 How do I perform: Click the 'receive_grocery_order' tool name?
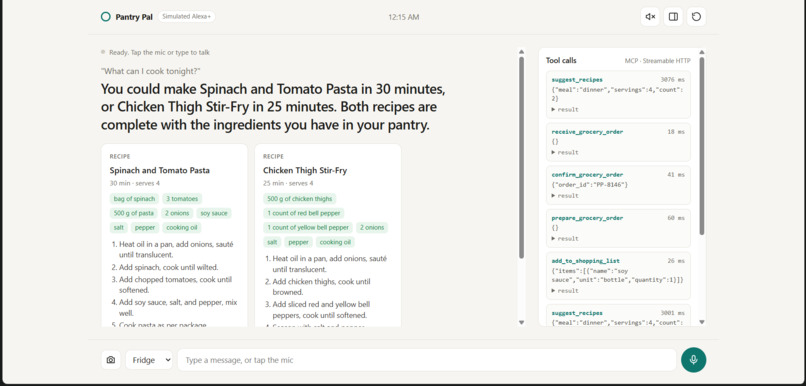point(587,132)
